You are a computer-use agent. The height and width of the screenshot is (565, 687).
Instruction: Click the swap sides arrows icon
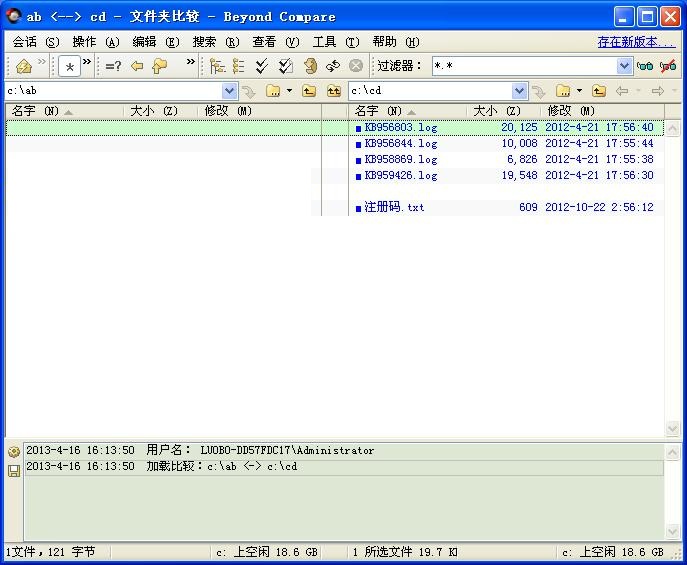click(333, 66)
